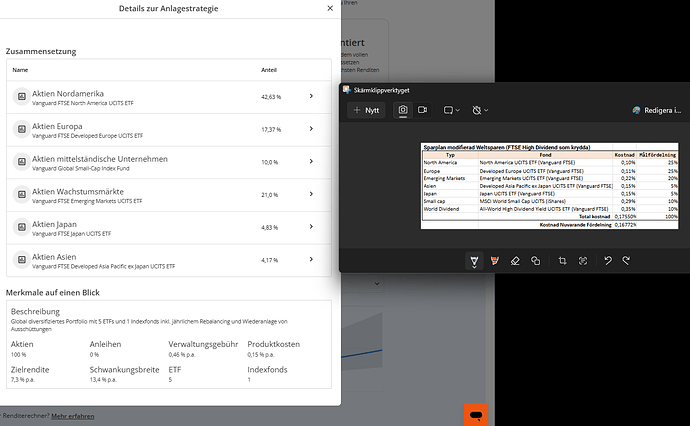Expand the Aktien Wachstumsmärkte row
Viewport: 690px width, 426px height.
click(x=311, y=195)
